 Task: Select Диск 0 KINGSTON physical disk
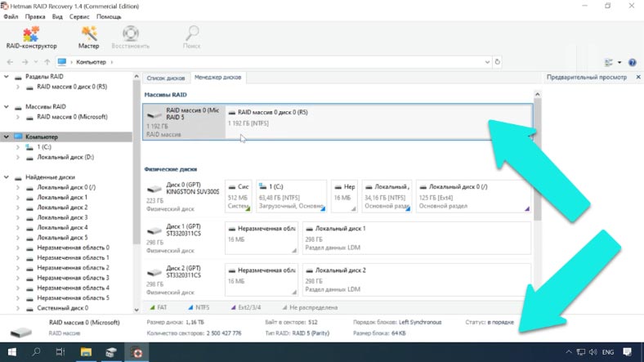tap(183, 196)
